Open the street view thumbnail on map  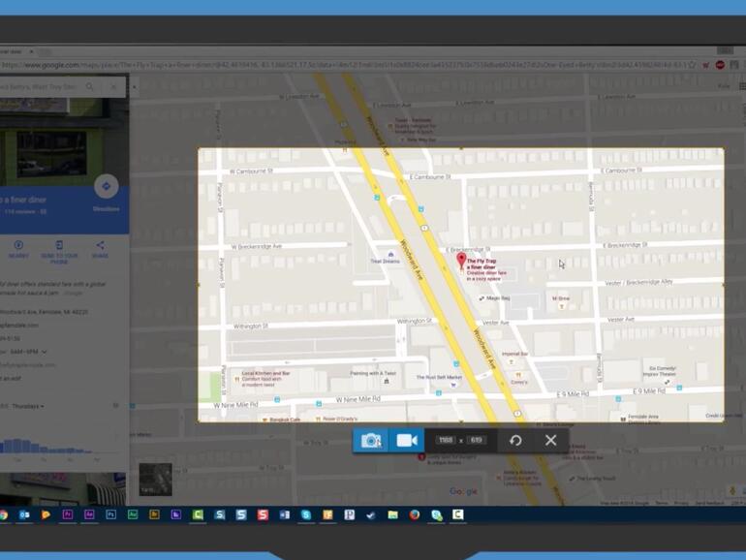pyautogui.click(x=155, y=479)
